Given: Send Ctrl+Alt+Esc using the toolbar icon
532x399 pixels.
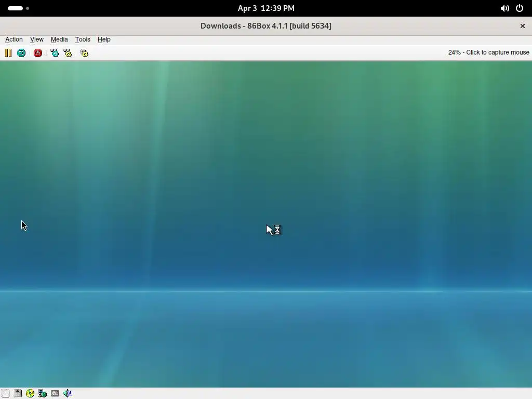Looking at the screenshot, I should (68, 53).
